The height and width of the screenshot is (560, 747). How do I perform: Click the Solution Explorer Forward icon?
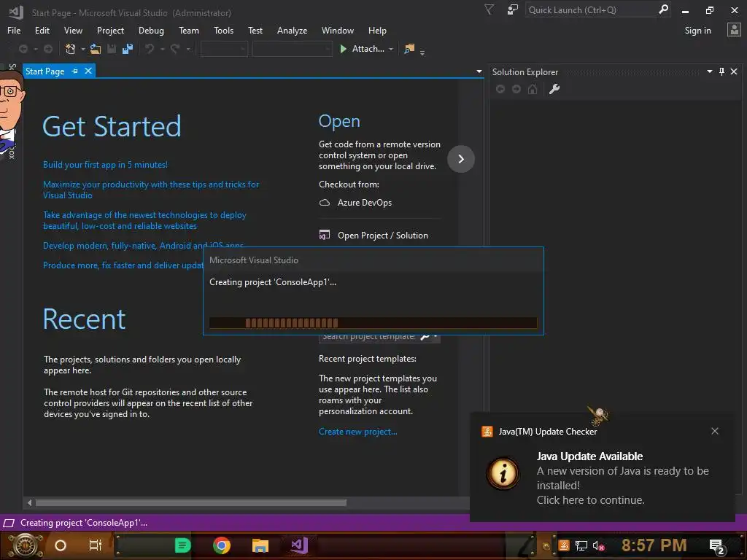(x=516, y=89)
